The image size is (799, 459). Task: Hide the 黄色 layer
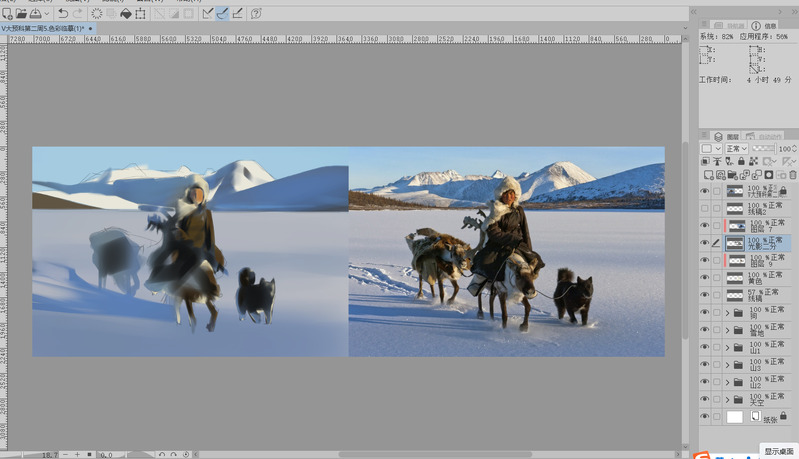[x=705, y=278]
